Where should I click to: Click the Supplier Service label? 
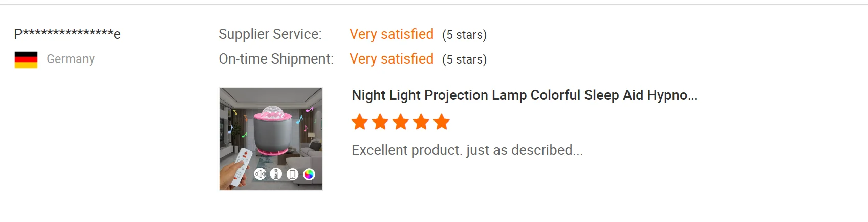click(x=270, y=34)
